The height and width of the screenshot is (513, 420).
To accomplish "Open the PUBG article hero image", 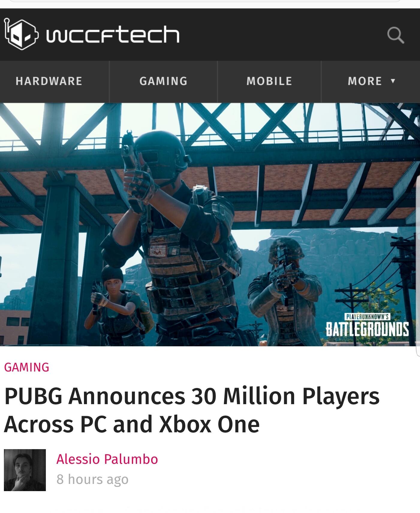I will (210, 225).
